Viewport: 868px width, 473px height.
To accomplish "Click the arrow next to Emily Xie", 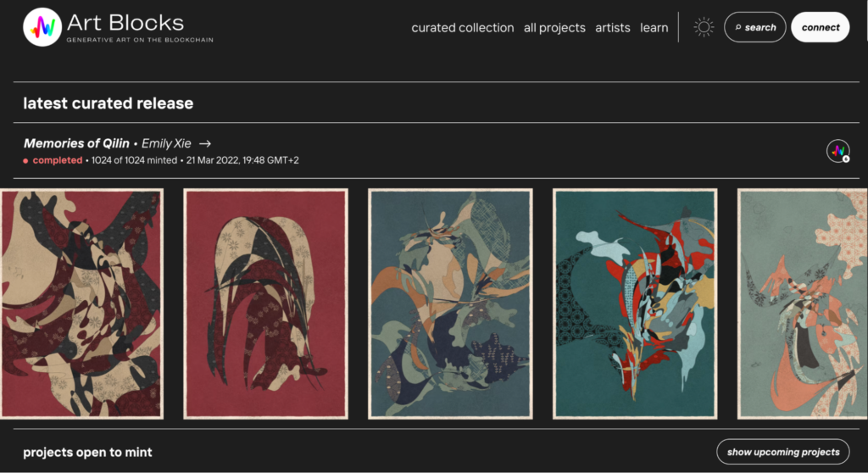I will point(205,143).
